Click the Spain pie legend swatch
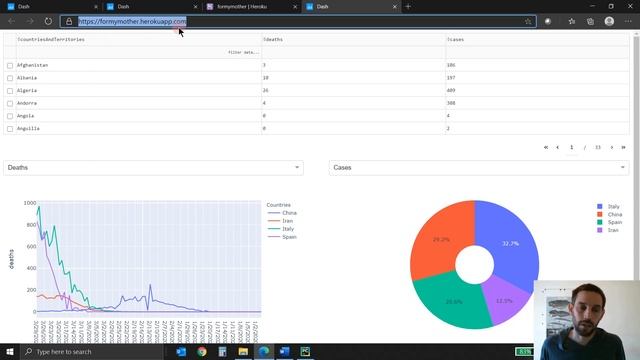The width and height of the screenshot is (640, 360). tap(600, 222)
